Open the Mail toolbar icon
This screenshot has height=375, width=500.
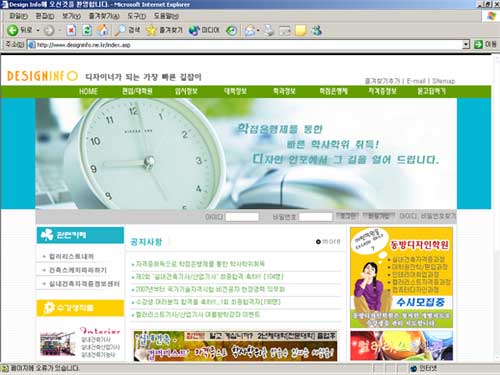click(250, 31)
